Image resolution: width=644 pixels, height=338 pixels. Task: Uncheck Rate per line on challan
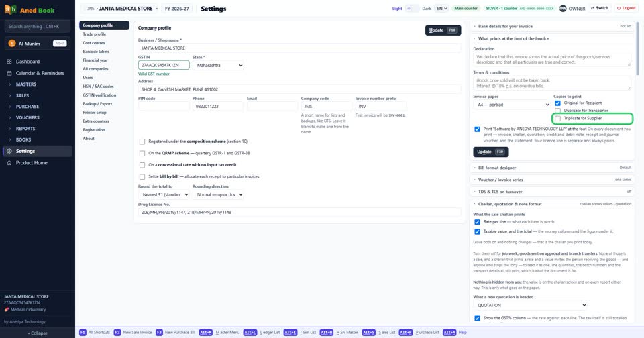click(477, 222)
